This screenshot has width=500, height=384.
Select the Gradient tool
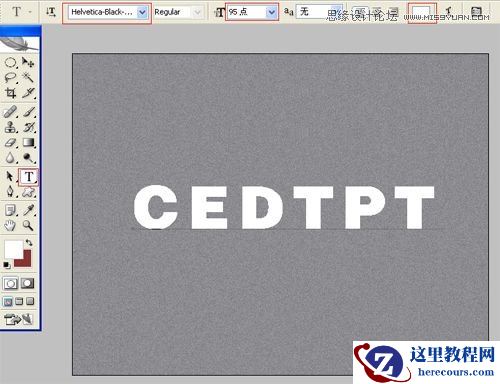pos(28,143)
